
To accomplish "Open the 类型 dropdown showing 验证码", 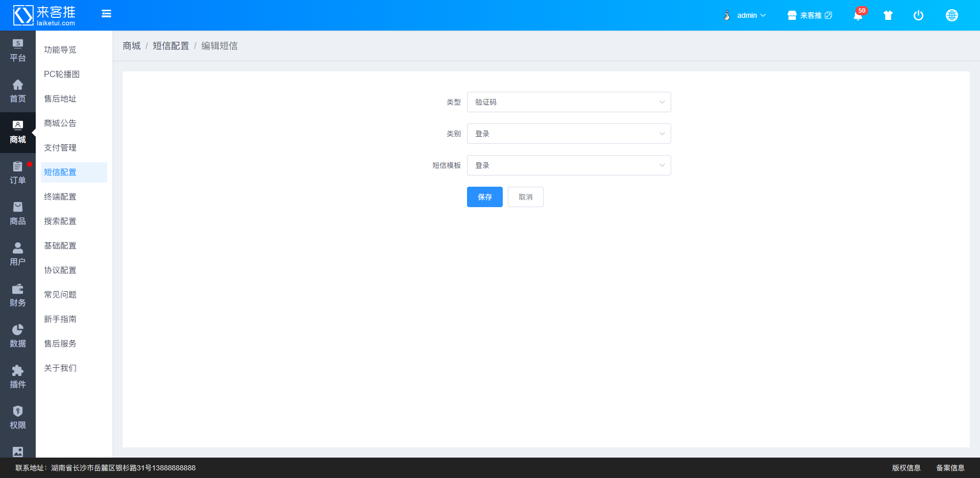I will 569,102.
